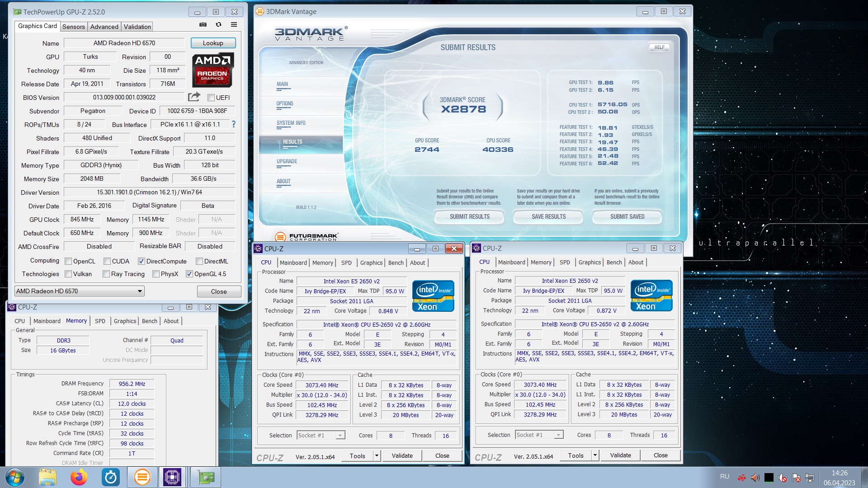Switch to GPU-Z Advanced tab
Viewport: 868px width, 488px height.
[x=104, y=27]
